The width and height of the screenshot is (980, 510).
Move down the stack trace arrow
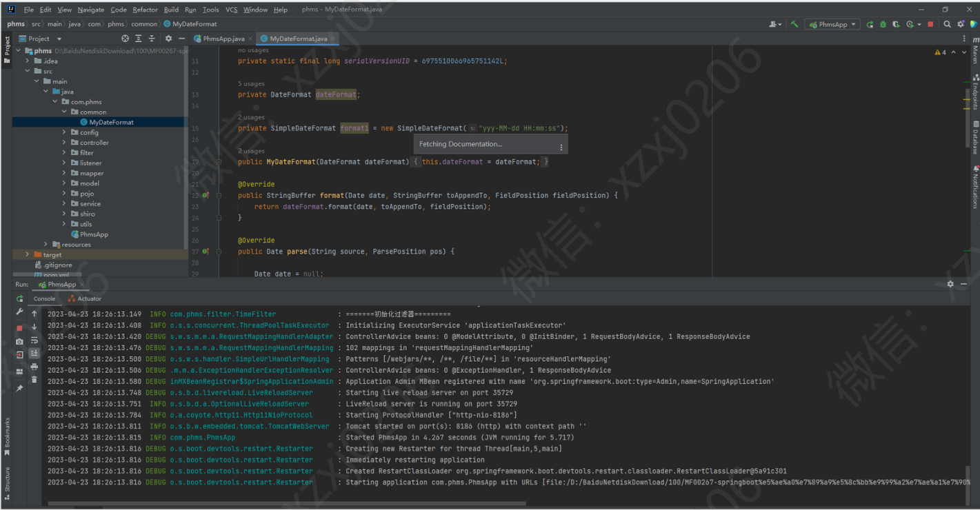point(34,327)
